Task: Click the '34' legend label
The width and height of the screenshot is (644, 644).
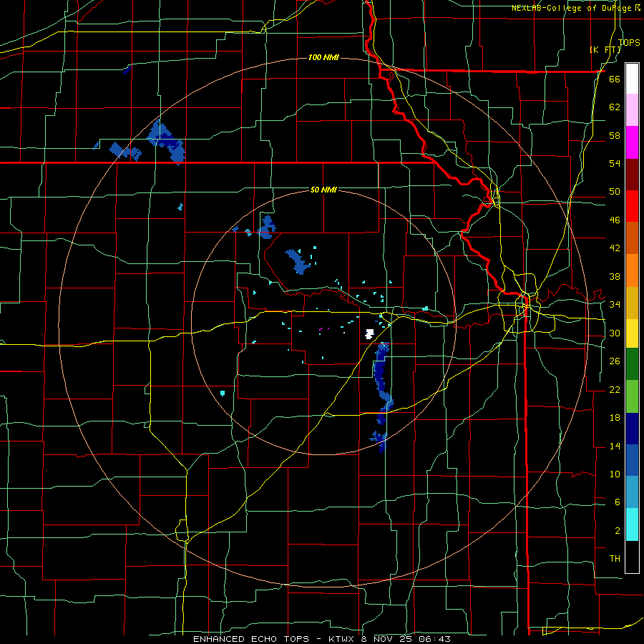Action: [615, 305]
